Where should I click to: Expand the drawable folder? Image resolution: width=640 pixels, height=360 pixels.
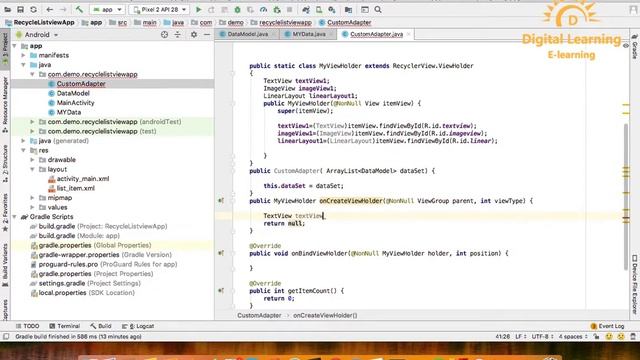tap(33, 160)
